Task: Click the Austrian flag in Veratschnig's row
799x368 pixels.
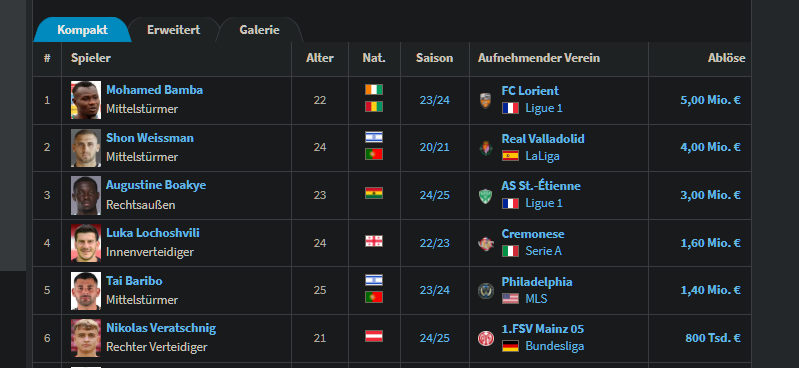Action: [x=374, y=336]
